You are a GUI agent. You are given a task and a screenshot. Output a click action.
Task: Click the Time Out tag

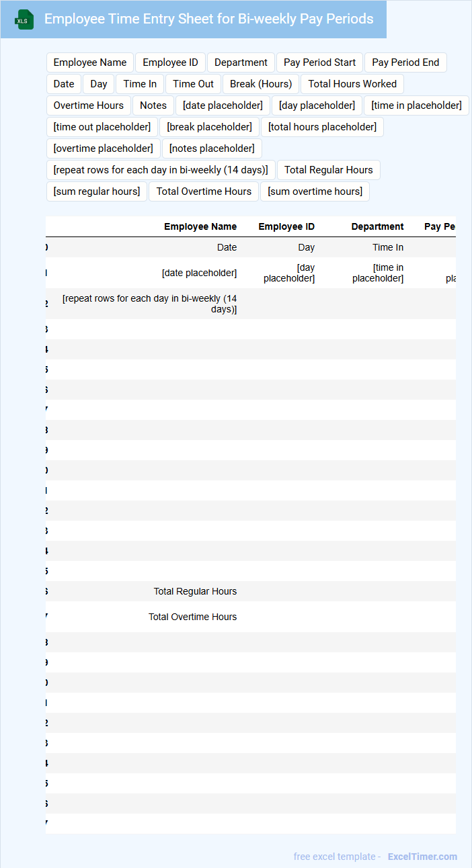[194, 84]
